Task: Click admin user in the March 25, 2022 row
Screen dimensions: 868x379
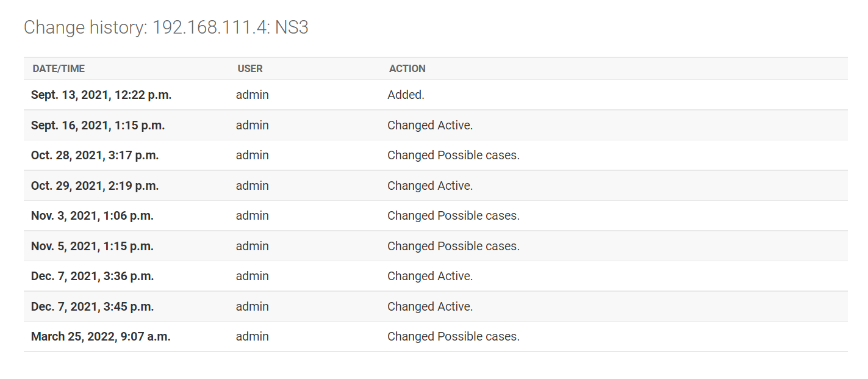Action: point(253,337)
